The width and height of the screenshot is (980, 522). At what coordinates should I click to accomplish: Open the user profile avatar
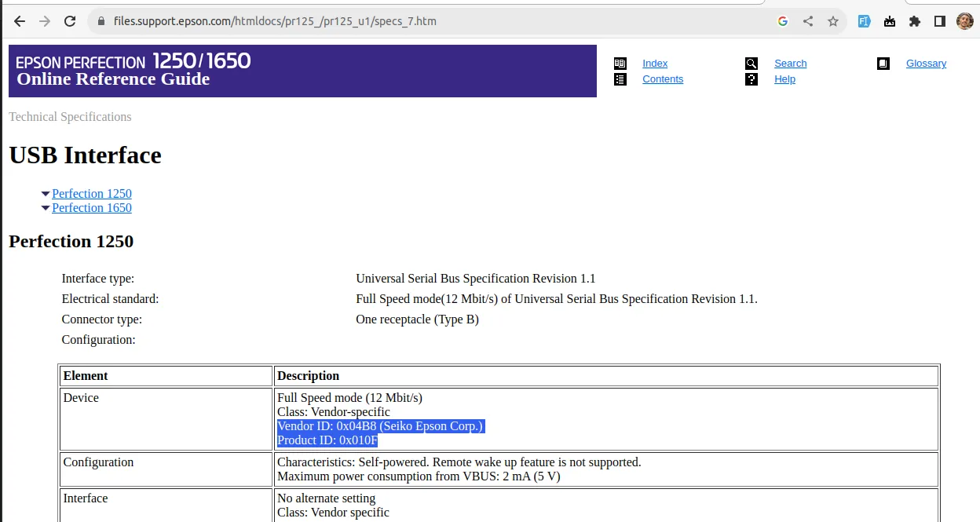965,21
